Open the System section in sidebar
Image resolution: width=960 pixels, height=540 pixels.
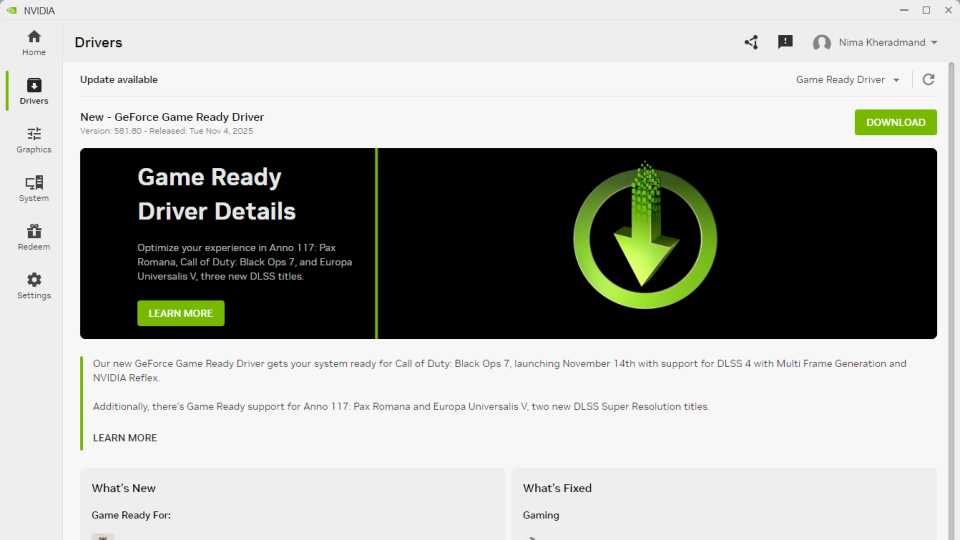point(34,188)
